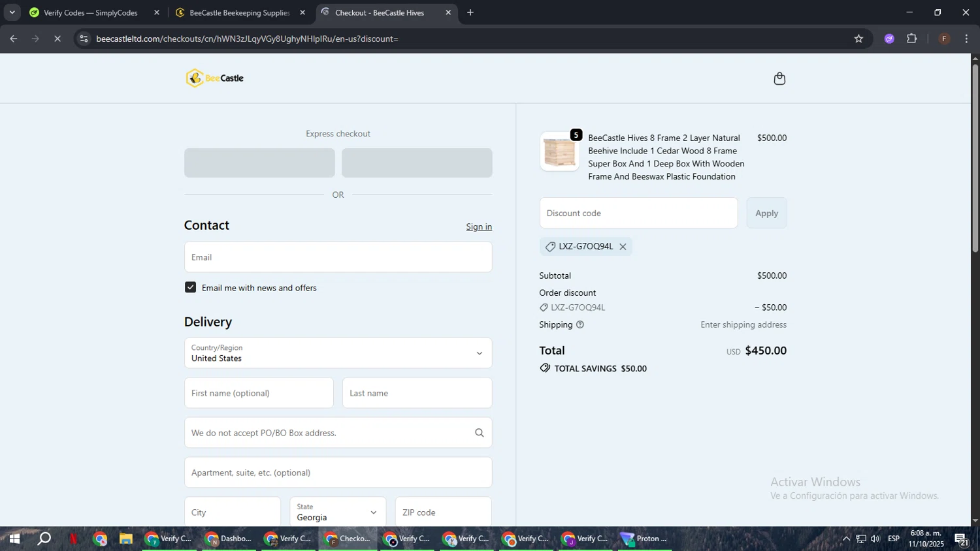The height and width of the screenshot is (551, 980).
Task: Open the Windows Start menu
Action: coord(14,539)
